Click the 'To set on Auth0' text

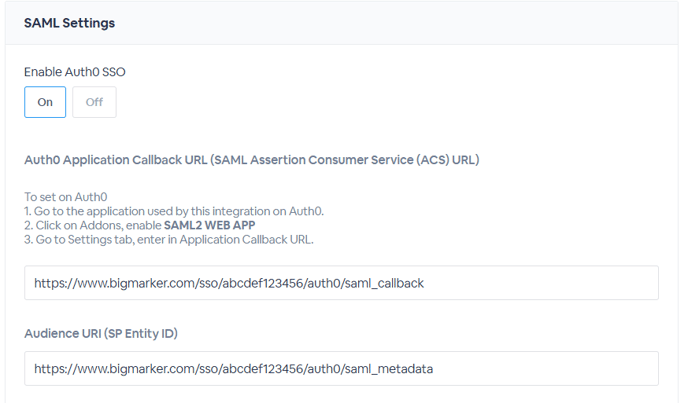(66, 197)
